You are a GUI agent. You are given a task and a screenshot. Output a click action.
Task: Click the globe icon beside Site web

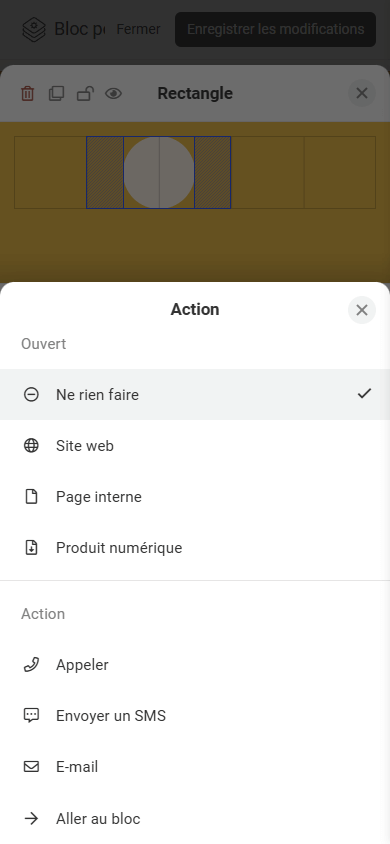[x=31, y=446]
